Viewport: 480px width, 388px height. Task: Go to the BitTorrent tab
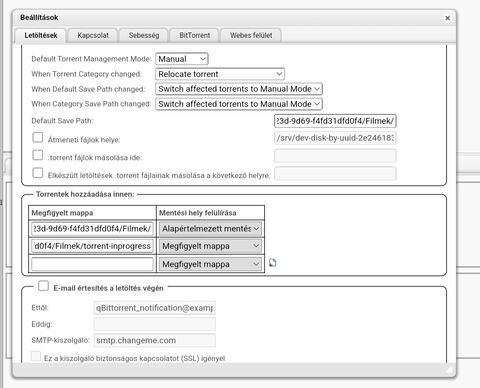tap(195, 35)
